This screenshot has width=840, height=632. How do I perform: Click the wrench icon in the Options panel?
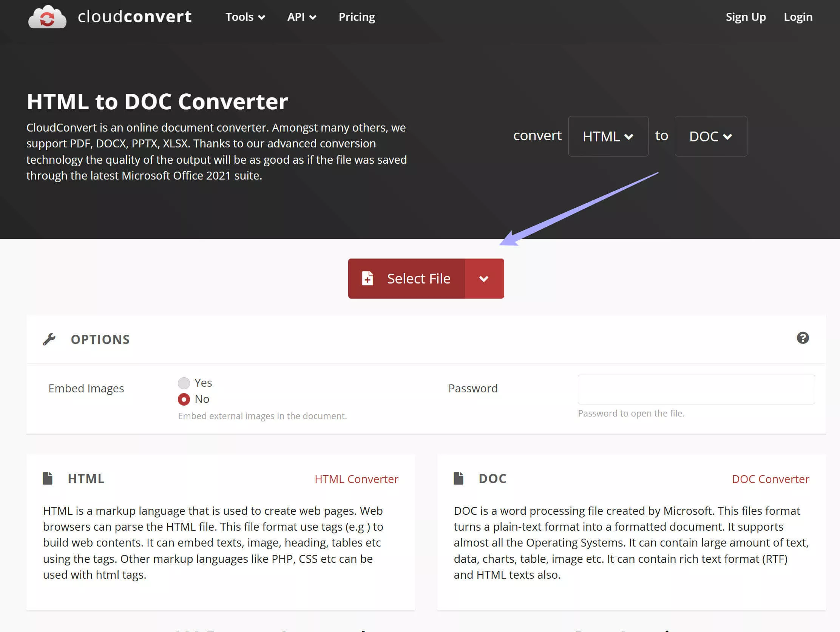50,339
